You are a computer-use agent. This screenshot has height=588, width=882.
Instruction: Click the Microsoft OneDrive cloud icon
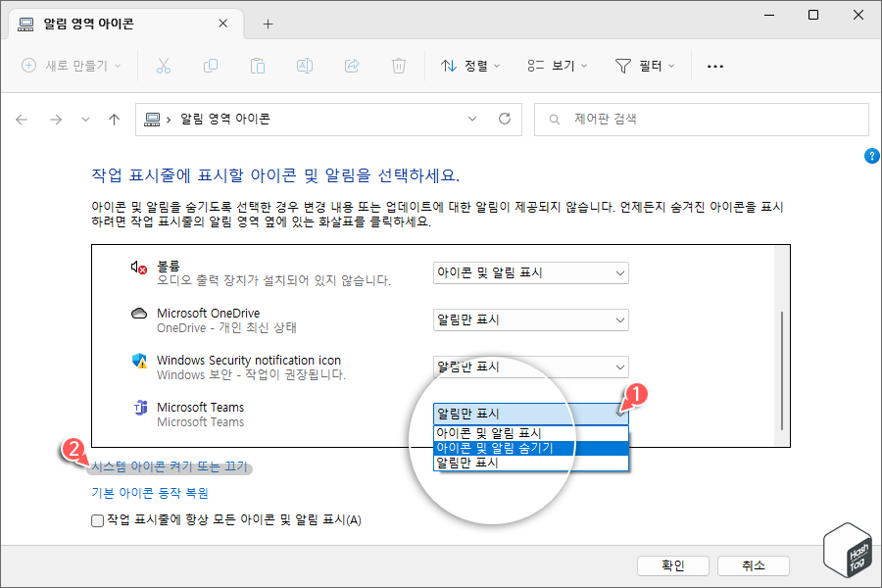(139, 314)
